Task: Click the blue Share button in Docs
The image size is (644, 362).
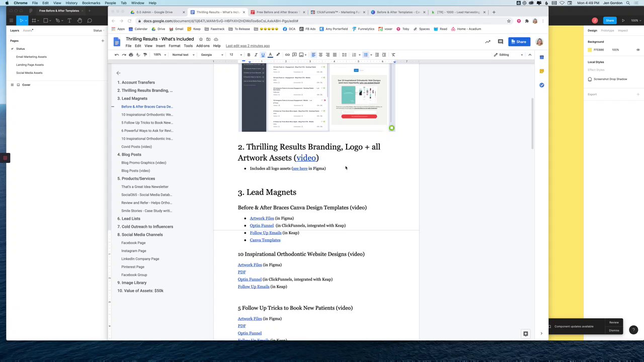Action: point(519,42)
